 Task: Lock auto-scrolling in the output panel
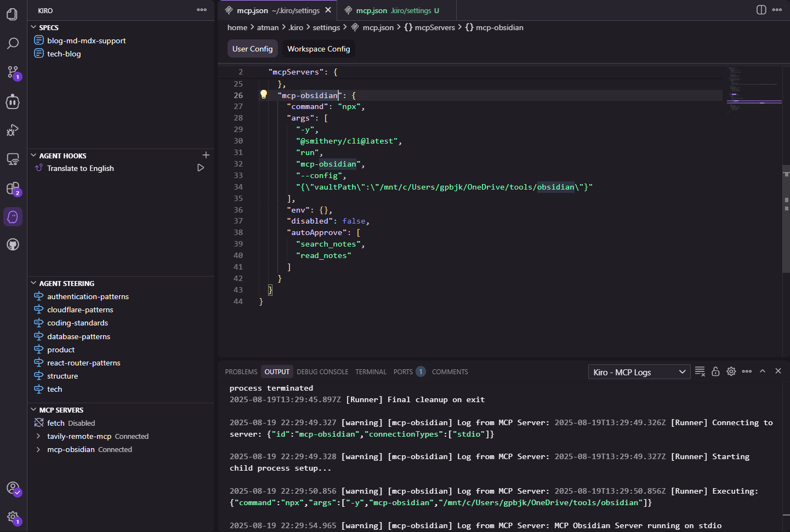click(x=715, y=371)
